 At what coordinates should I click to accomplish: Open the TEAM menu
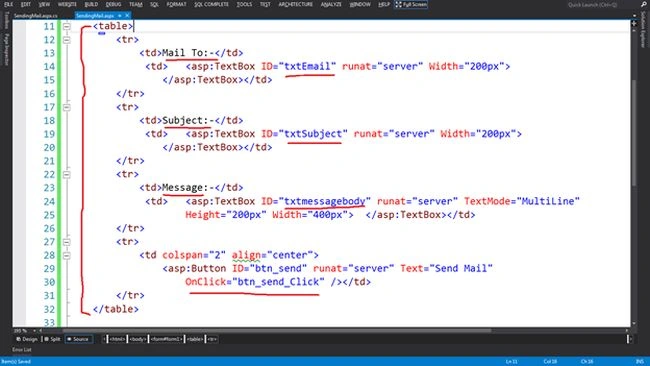pos(136,4)
